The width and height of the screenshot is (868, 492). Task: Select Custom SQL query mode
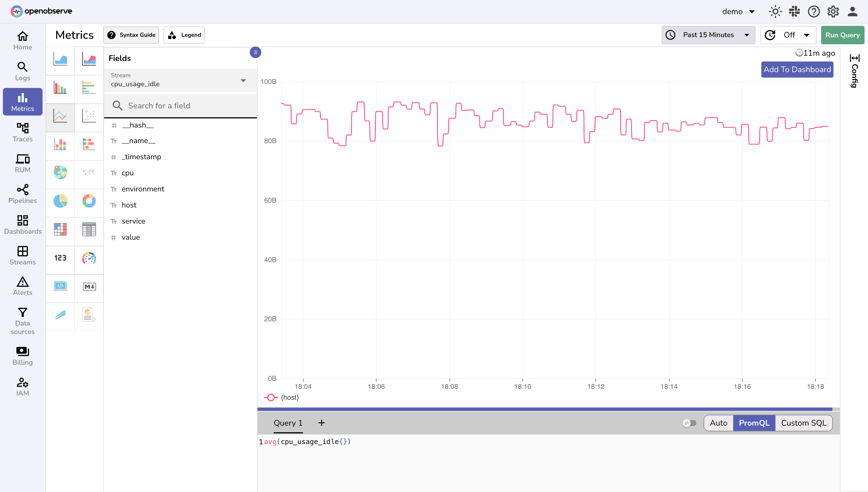click(803, 423)
